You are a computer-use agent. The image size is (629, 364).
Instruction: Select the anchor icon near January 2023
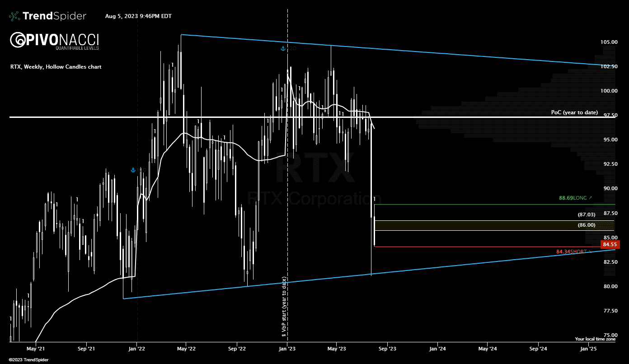click(282, 48)
